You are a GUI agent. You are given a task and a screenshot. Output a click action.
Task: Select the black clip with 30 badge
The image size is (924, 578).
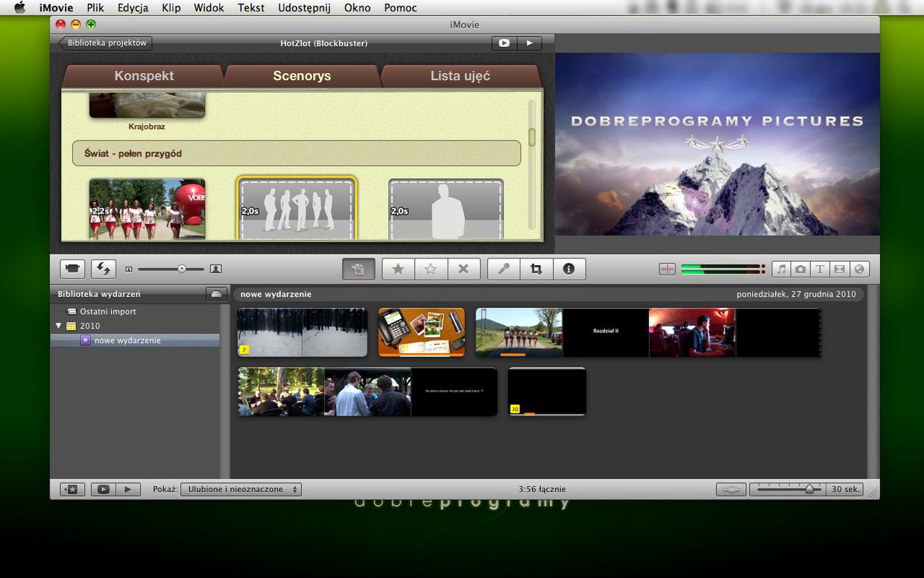(547, 392)
